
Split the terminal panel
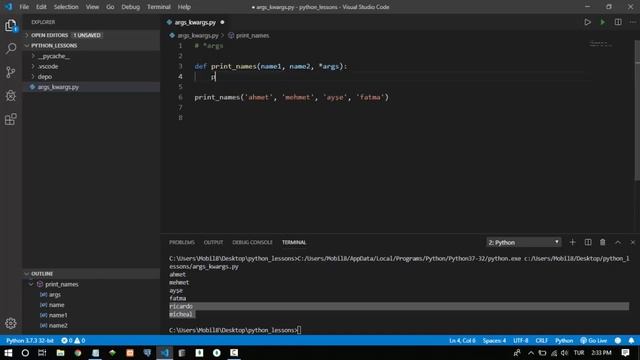(588, 242)
